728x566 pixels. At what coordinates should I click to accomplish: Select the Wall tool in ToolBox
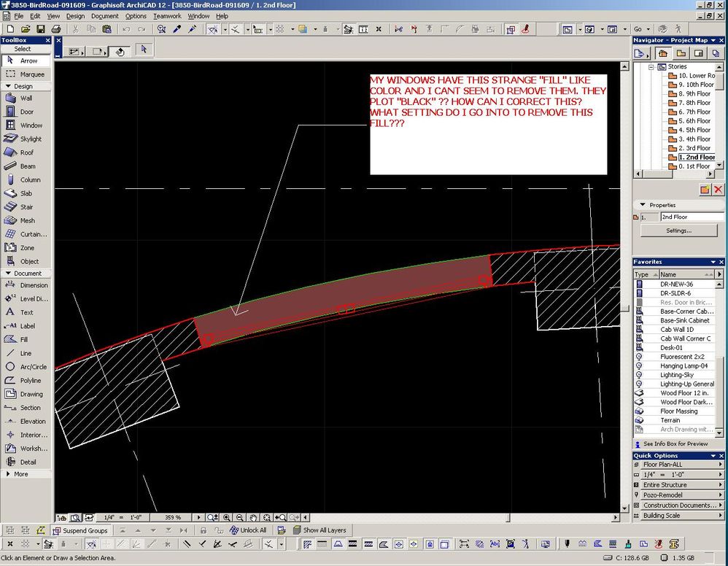point(26,98)
